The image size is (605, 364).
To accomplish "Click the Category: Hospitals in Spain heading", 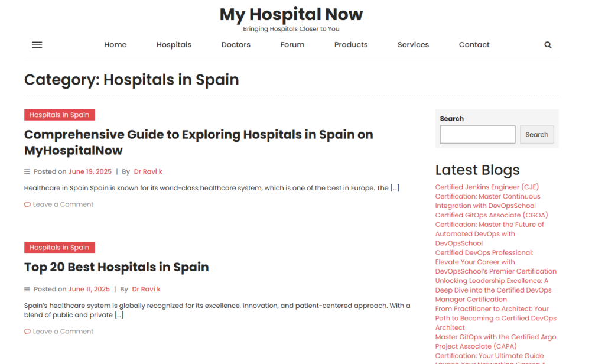I will click(x=132, y=80).
